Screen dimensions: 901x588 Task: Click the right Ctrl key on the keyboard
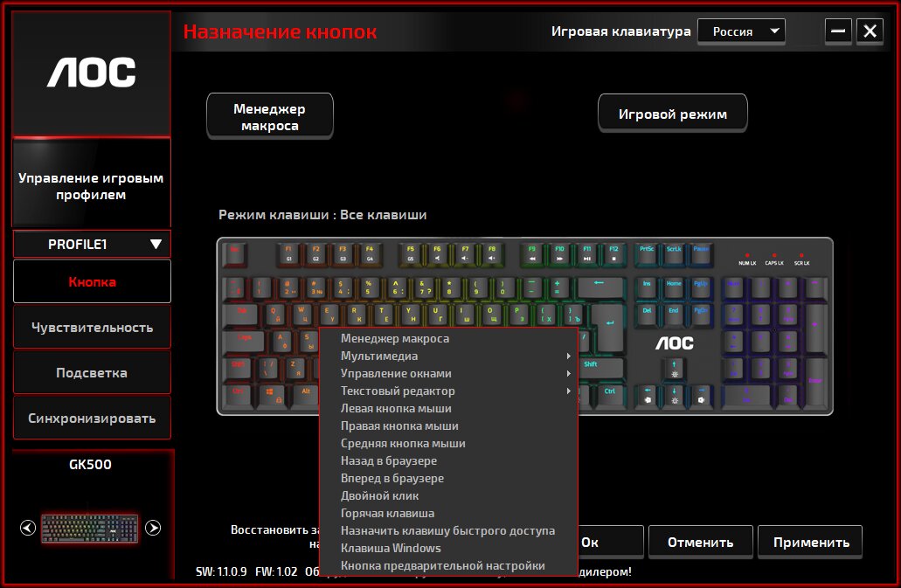tap(610, 395)
